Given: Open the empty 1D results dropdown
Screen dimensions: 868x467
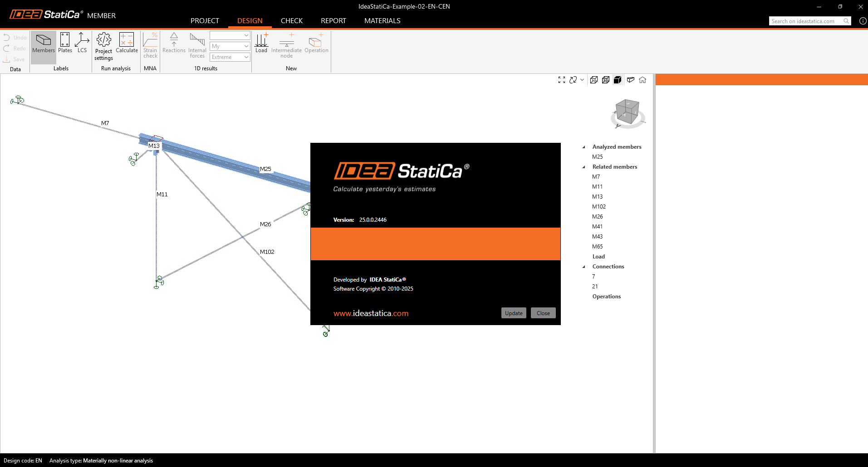Looking at the screenshot, I should click(x=230, y=35).
